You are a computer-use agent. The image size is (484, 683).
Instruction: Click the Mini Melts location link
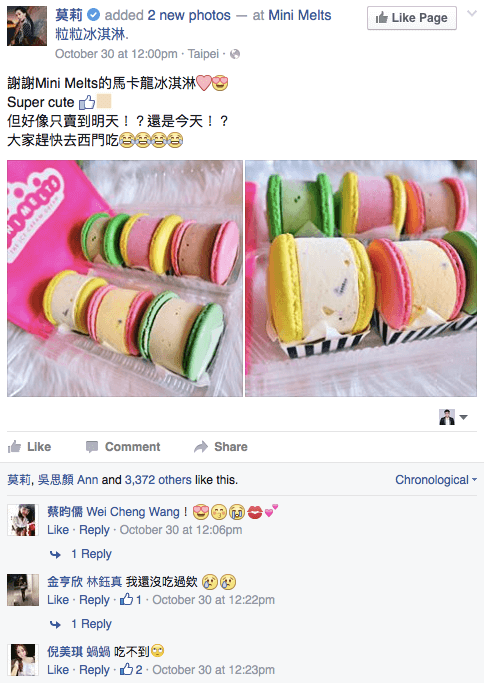(x=300, y=15)
